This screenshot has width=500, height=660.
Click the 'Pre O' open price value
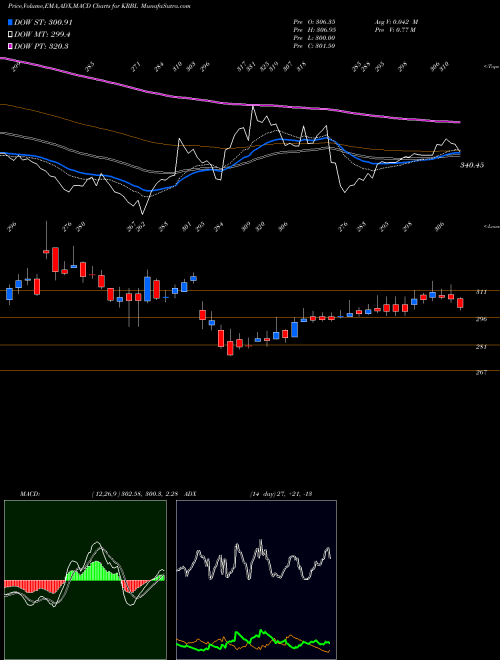tap(324, 22)
